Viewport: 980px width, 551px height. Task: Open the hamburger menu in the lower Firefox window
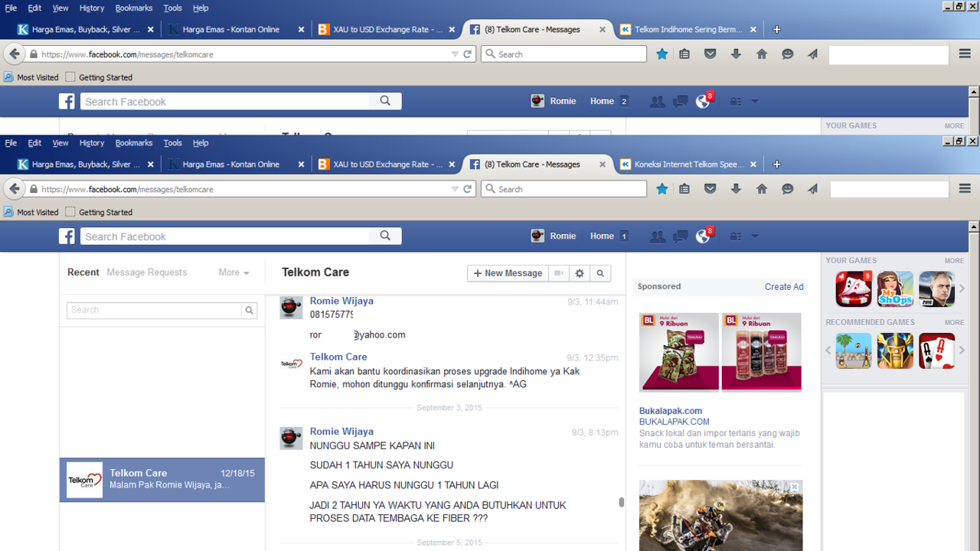pyautogui.click(x=965, y=189)
